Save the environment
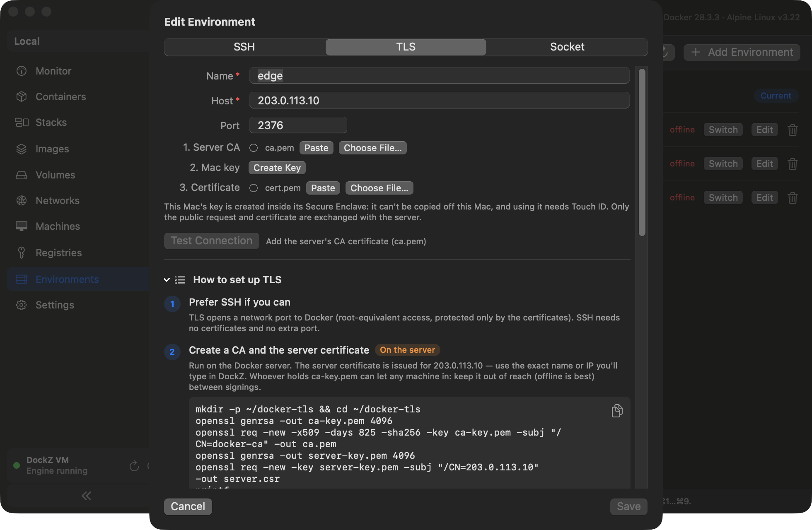Viewport: 812px width, 530px height. point(628,506)
